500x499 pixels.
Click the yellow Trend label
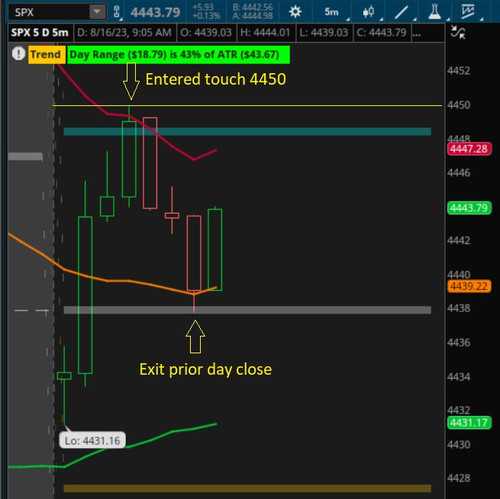46,54
